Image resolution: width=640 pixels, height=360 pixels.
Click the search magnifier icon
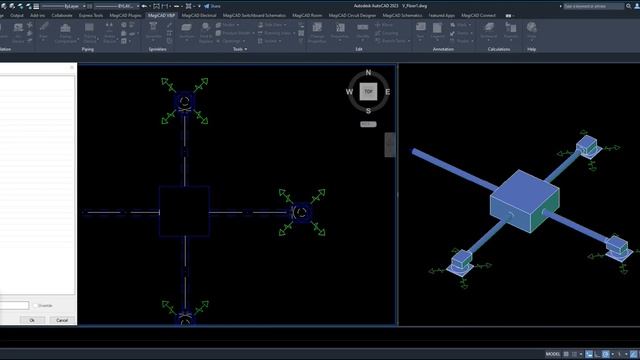point(629,6)
